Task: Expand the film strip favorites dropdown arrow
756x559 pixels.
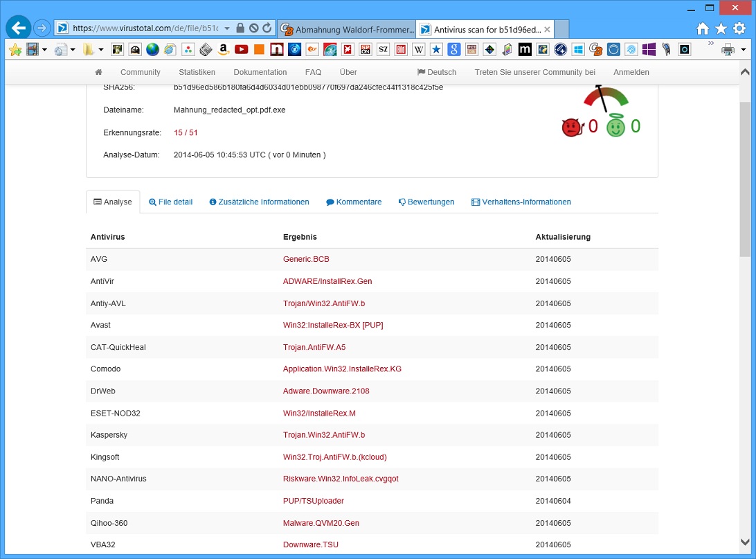Action: click(44, 49)
